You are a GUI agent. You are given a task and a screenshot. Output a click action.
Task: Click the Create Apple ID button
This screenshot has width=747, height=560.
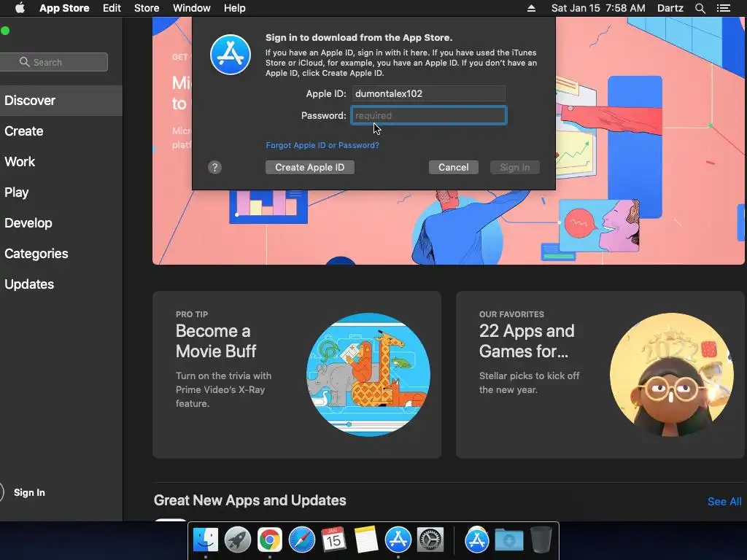pyautogui.click(x=309, y=167)
